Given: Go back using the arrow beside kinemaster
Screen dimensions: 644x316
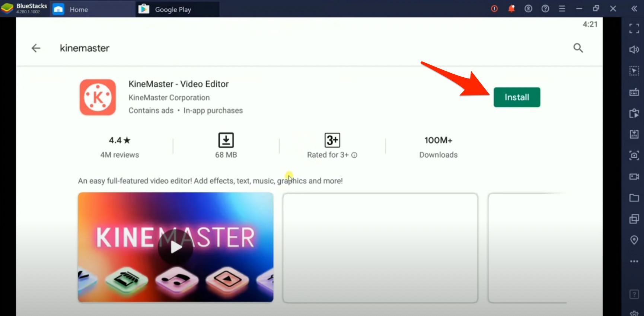Looking at the screenshot, I should 36,48.
